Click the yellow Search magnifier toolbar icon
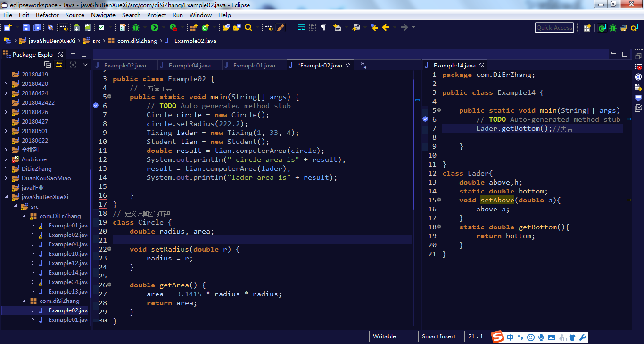 pyautogui.click(x=248, y=27)
